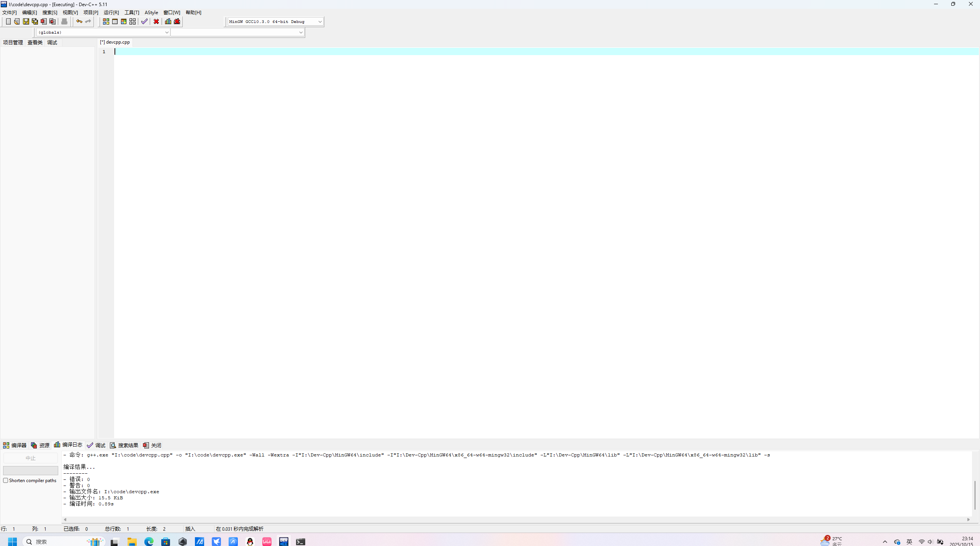Switch to the 查看类 sidebar tab
The width and height of the screenshot is (980, 546).
(x=35, y=42)
